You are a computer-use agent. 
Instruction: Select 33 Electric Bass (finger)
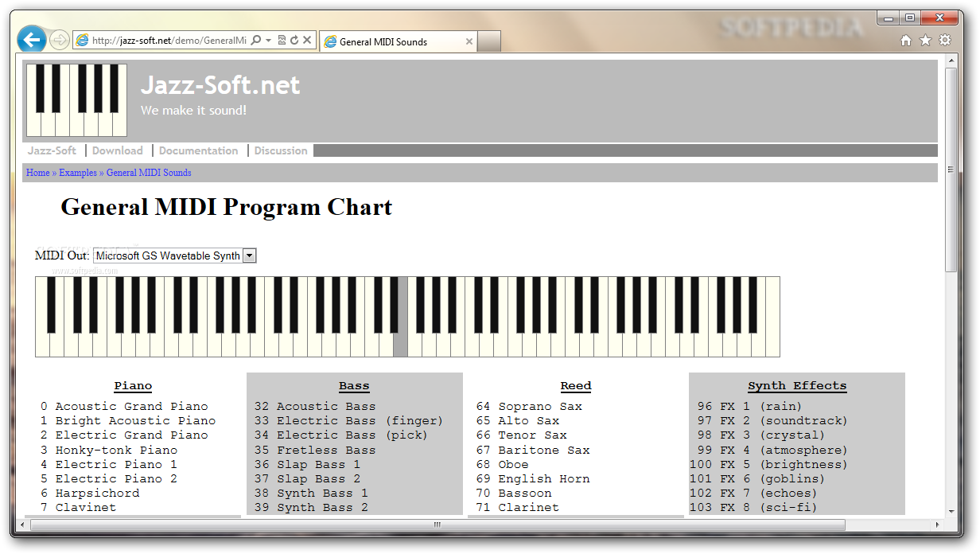349,421
